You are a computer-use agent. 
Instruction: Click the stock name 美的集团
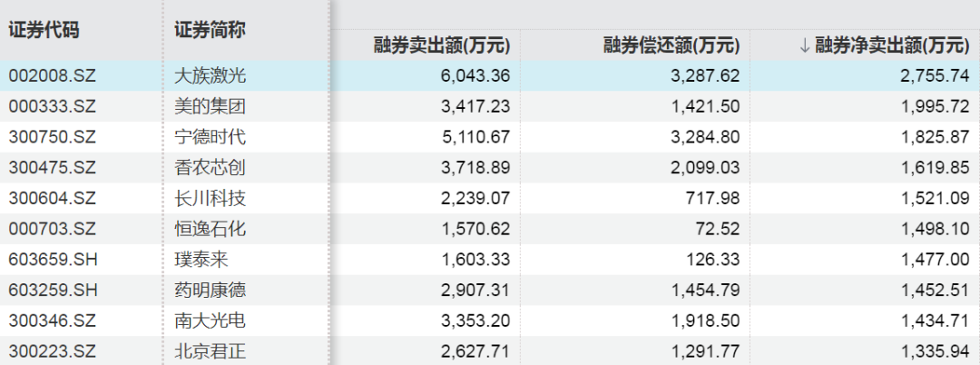(x=210, y=107)
